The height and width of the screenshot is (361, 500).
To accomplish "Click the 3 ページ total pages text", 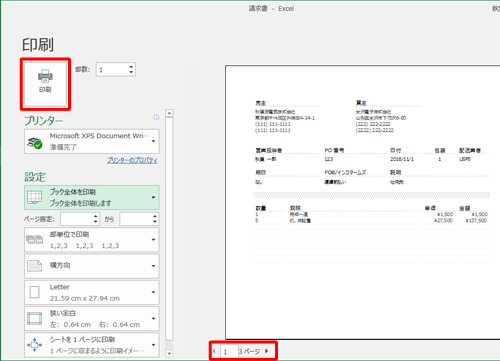I will click(249, 351).
